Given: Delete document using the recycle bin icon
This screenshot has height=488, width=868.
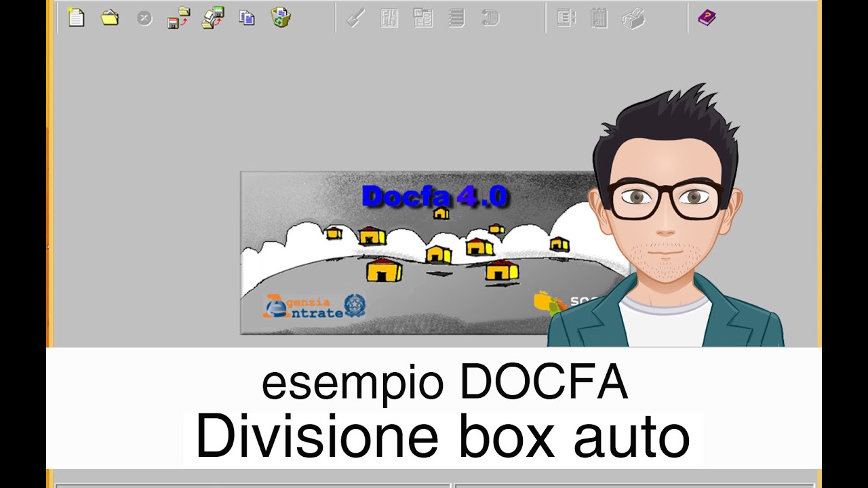Looking at the screenshot, I should (x=281, y=18).
